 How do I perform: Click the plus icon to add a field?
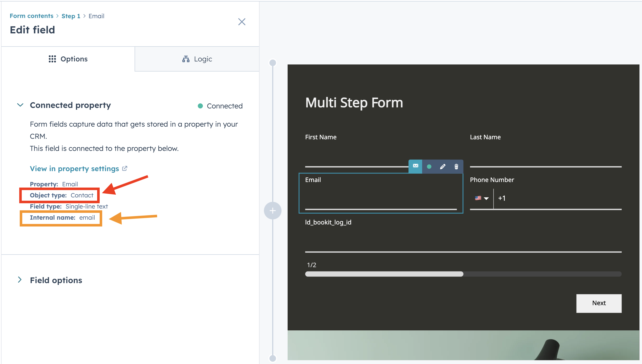[x=273, y=211]
